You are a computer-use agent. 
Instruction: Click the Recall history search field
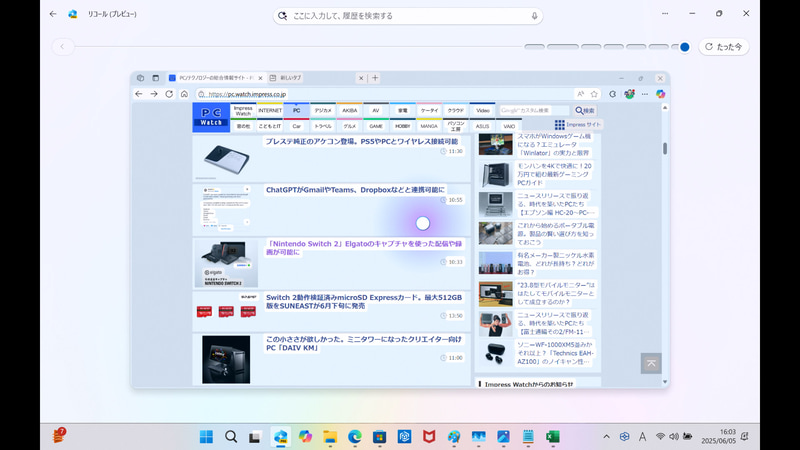408,16
